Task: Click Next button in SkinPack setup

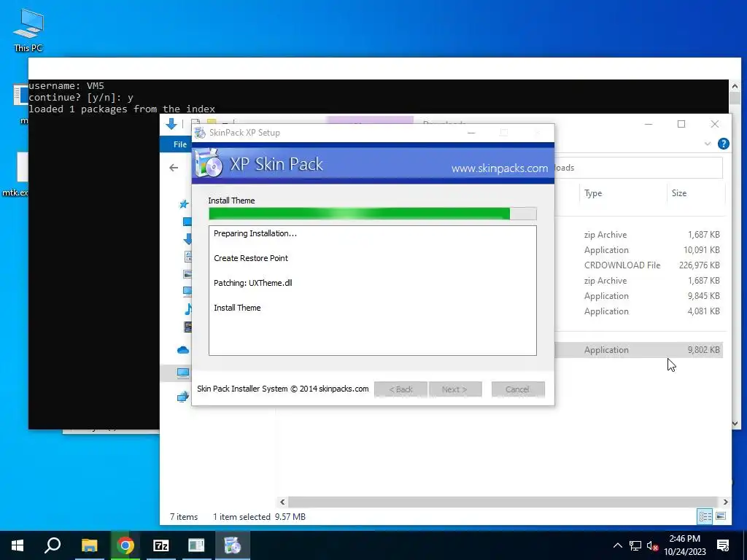Action: [455, 389]
